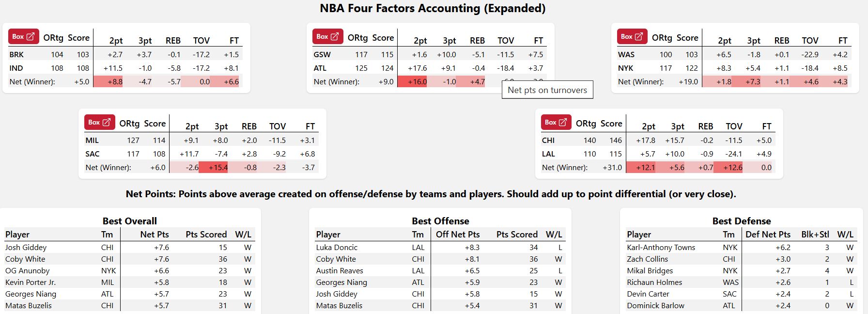Click the REB header in the WAS-NYK card
868x314 pixels.
(x=781, y=41)
